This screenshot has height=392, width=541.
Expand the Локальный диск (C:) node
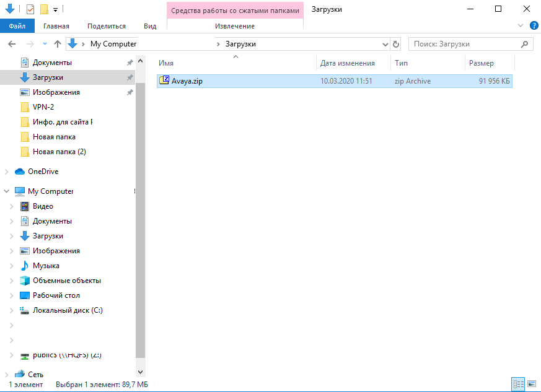(11, 310)
